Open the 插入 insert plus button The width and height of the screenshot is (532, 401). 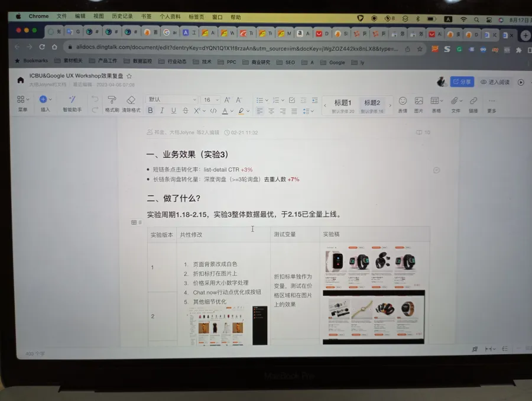pos(45,104)
